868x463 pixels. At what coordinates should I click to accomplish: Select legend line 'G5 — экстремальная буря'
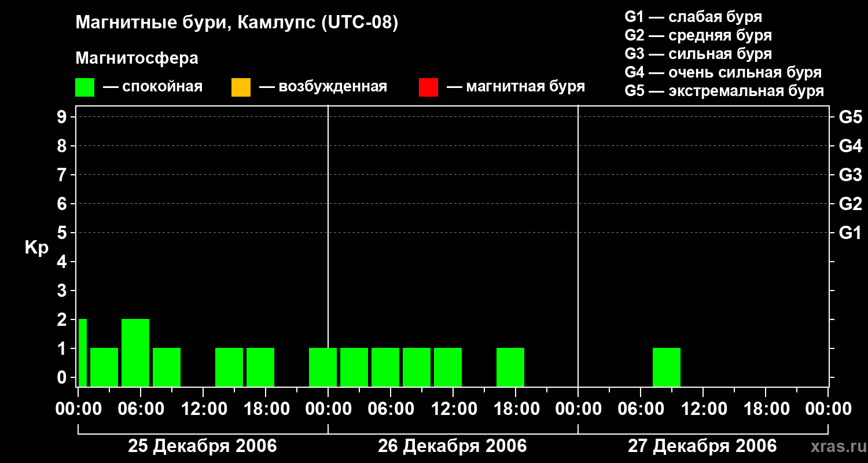pos(724,91)
